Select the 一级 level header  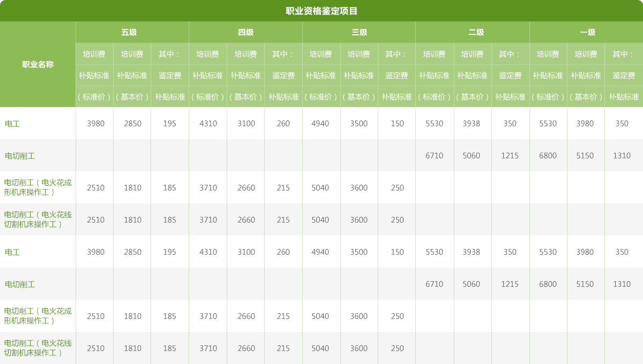click(588, 32)
